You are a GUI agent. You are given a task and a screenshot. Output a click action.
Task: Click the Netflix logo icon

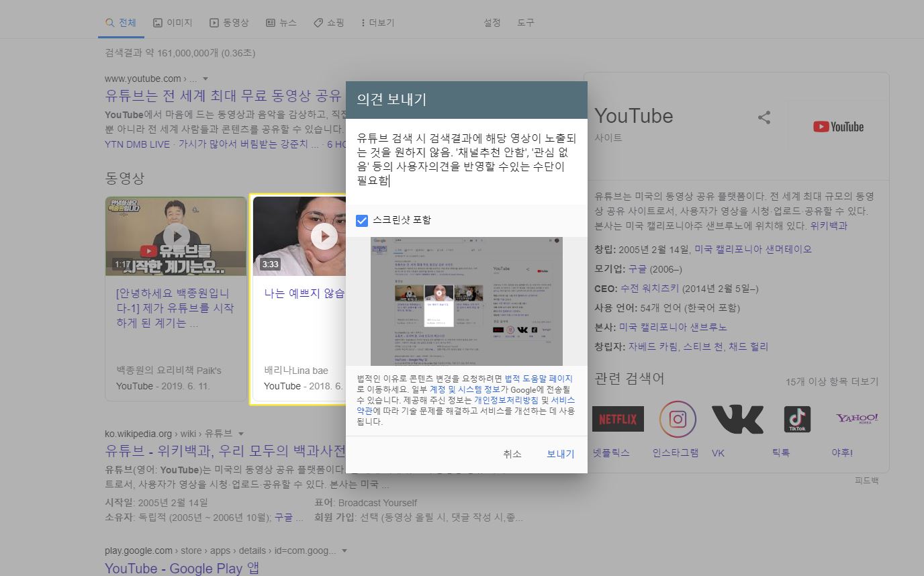[618, 420]
